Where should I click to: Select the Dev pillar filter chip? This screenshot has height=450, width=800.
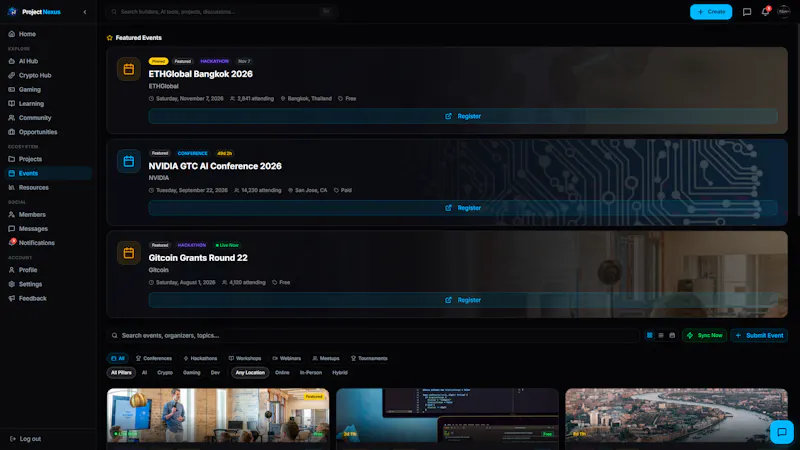[215, 373]
